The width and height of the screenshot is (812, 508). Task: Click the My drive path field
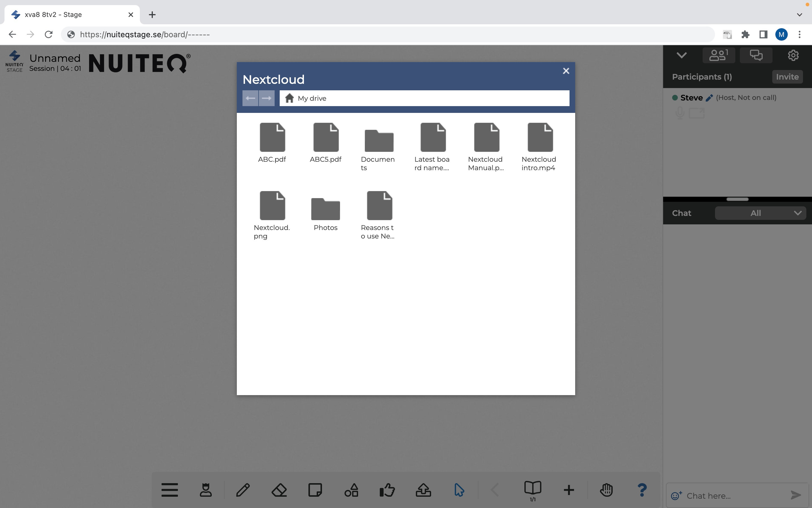(x=424, y=98)
